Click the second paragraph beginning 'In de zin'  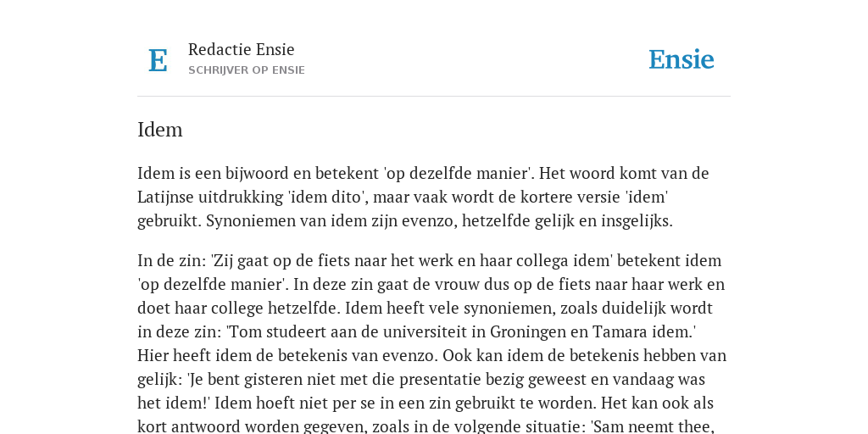coord(431,343)
